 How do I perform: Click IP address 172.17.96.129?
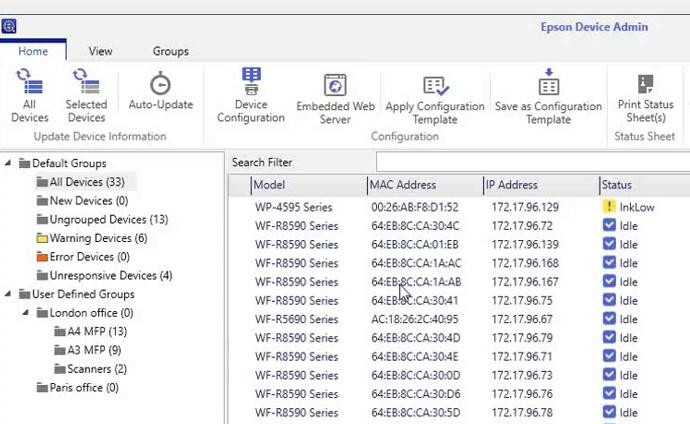click(x=525, y=207)
